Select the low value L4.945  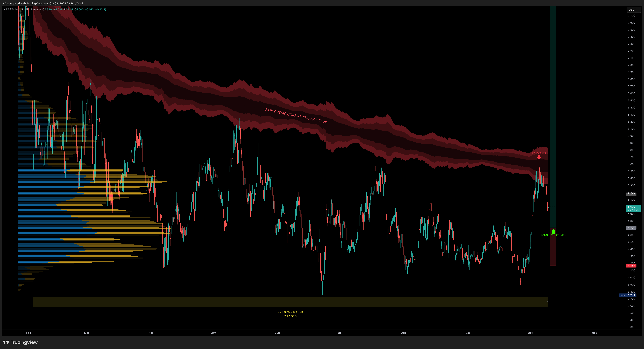click(69, 10)
